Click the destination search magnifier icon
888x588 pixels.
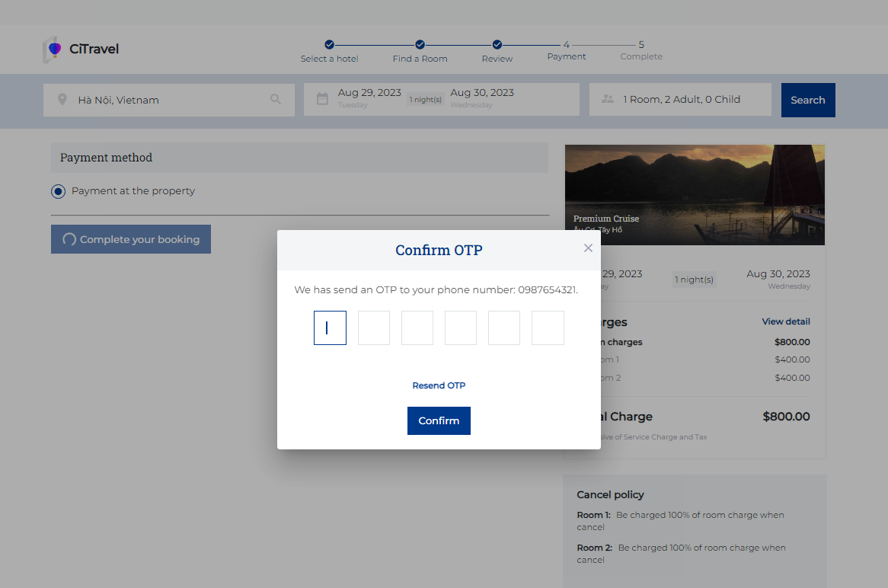click(276, 100)
